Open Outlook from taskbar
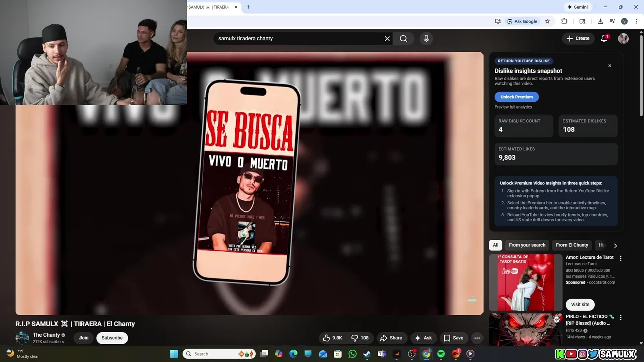Image resolution: width=644 pixels, height=362 pixels. (323, 354)
